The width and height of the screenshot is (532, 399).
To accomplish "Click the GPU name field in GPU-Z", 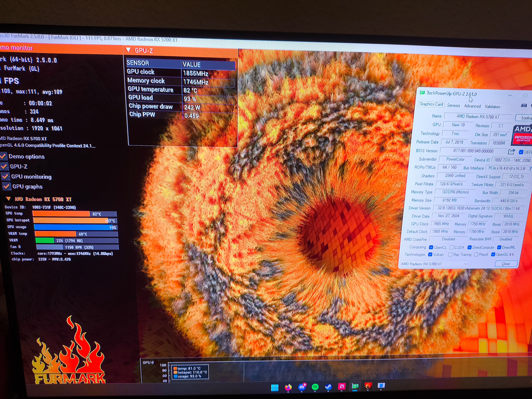I will [478, 117].
